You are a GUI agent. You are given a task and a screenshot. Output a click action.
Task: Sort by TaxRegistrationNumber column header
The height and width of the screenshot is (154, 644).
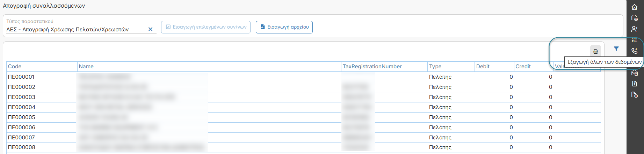pos(384,67)
